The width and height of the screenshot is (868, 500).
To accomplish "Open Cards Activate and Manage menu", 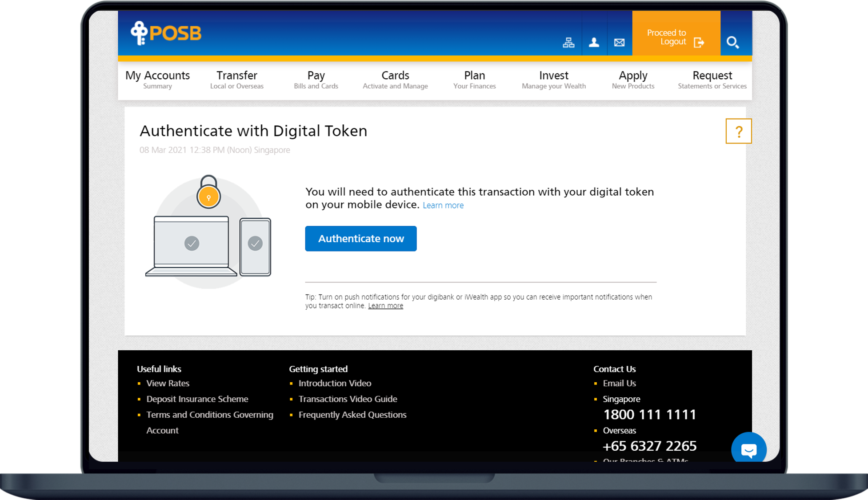I will pyautogui.click(x=395, y=80).
